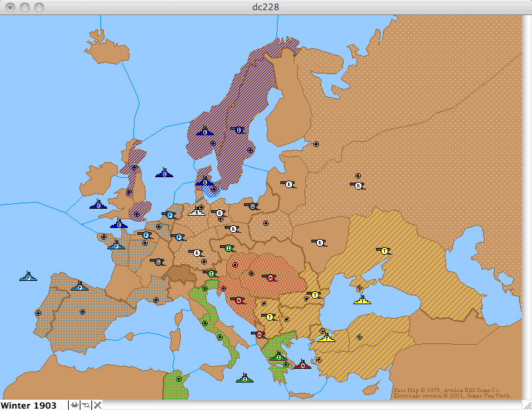This screenshot has height=410, width=532.
Task: Click the white Russian fleet in Kiel
Action: coord(197,212)
